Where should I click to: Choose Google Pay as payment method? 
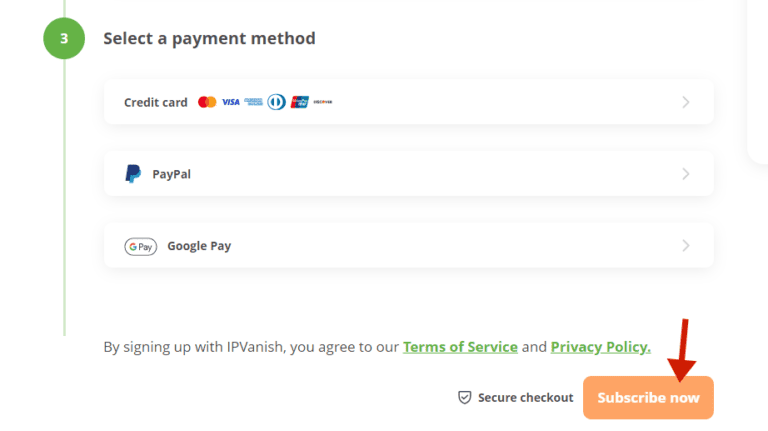tap(199, 246)
